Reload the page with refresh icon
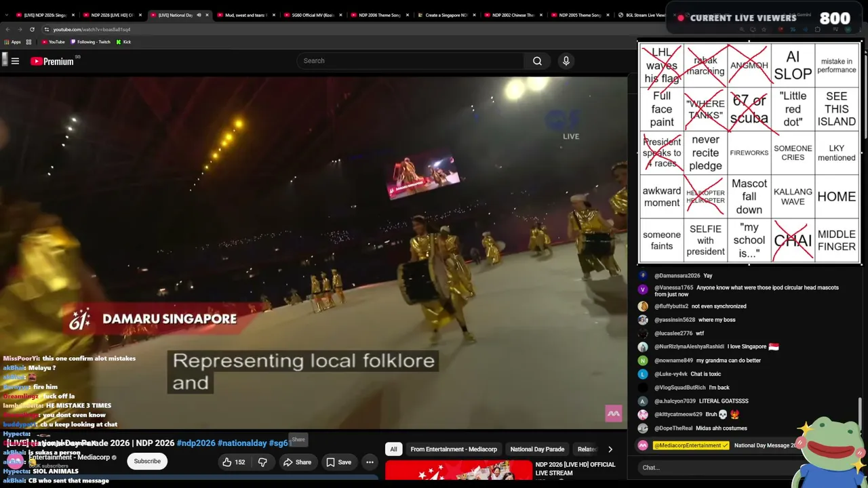 [32, 29]
